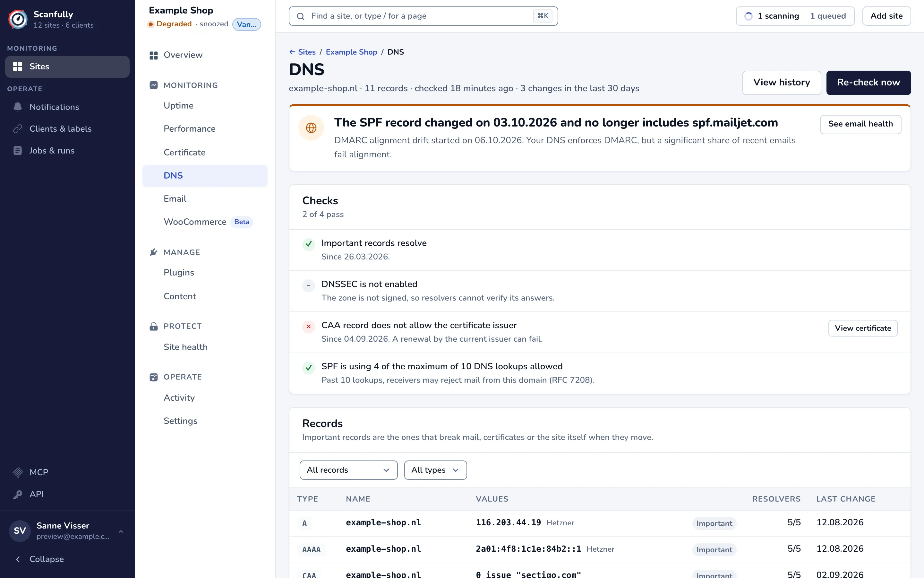This screenshot has width=924, height=578.
Task: Click the View history button
Action: point(782,83)
